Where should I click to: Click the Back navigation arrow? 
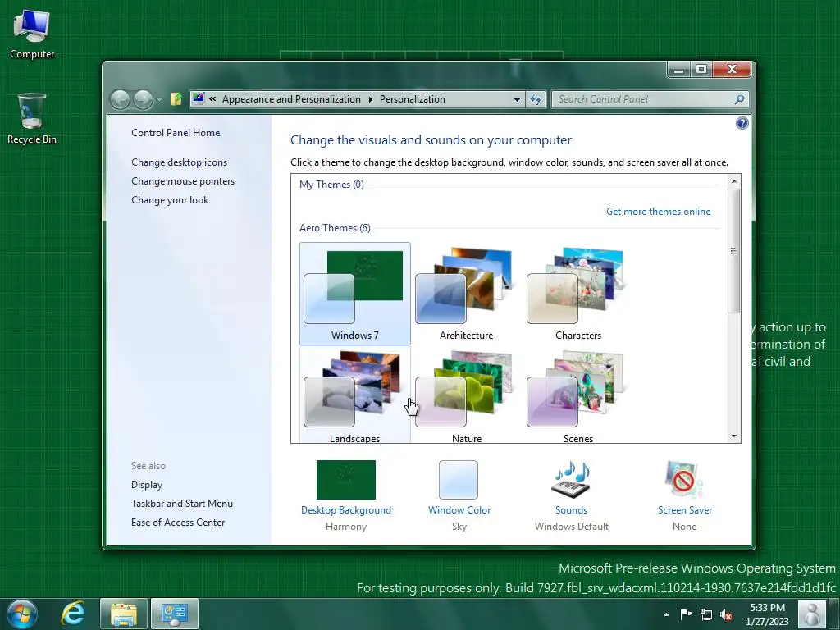(120, 99)
